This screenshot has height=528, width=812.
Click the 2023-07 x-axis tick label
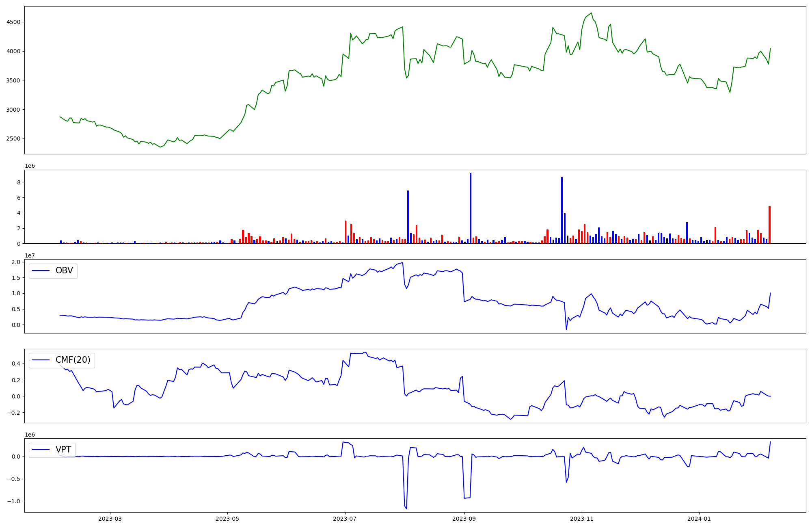[x=345, y=519]
